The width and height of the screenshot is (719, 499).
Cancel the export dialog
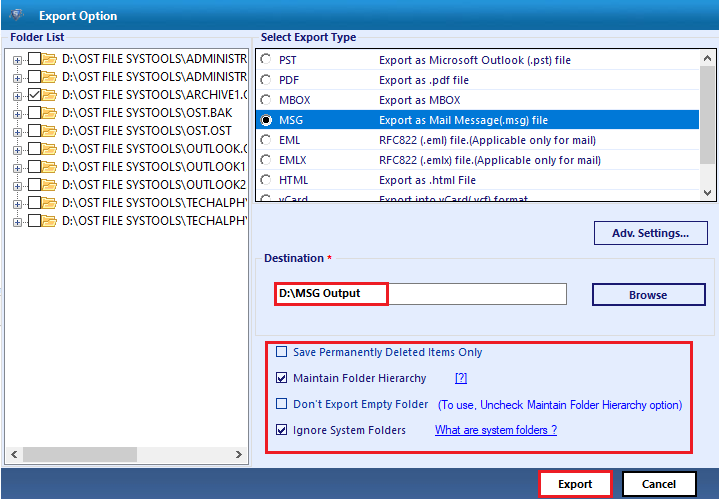click(x=659, y=484)
